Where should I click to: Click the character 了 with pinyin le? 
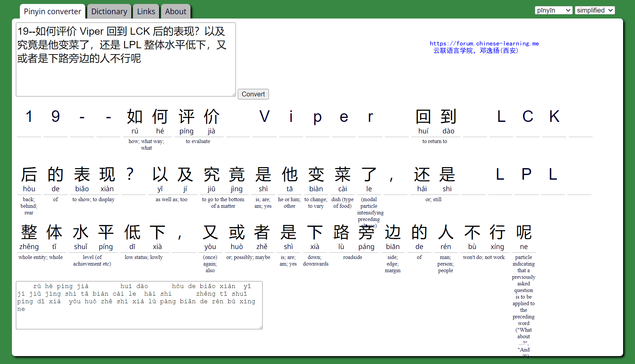tap(369, 174)
